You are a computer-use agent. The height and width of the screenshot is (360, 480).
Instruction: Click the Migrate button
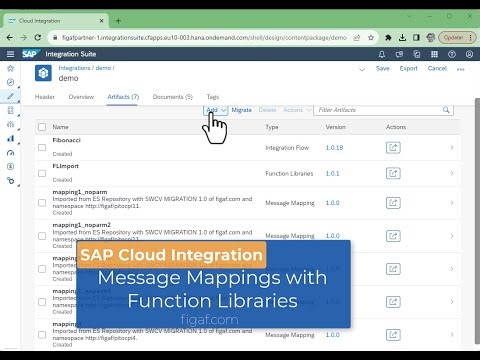coord(242,110)
